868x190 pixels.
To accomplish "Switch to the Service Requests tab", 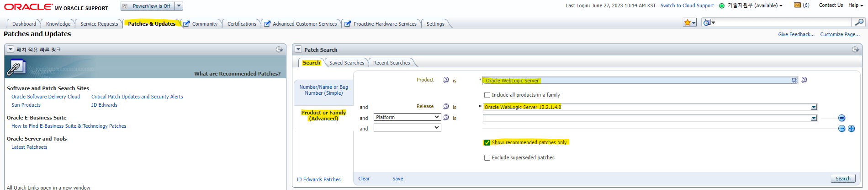I will [x=99, y=24].
